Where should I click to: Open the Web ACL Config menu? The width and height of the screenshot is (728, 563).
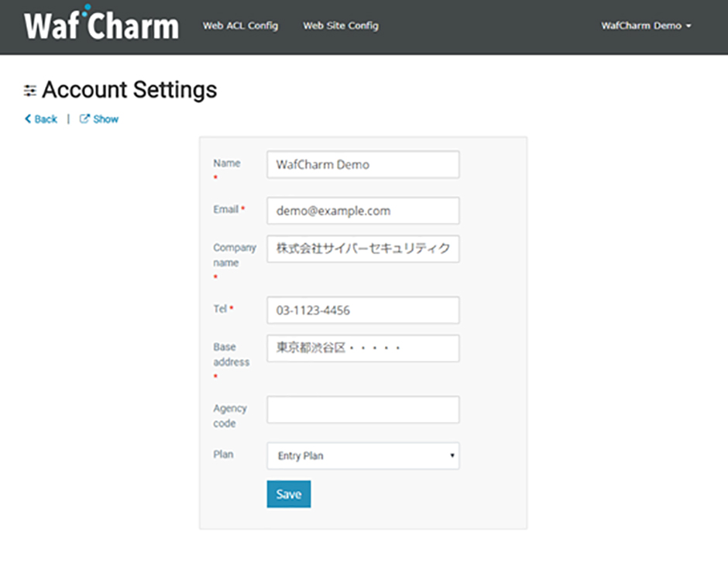click(x=240, y=26)
